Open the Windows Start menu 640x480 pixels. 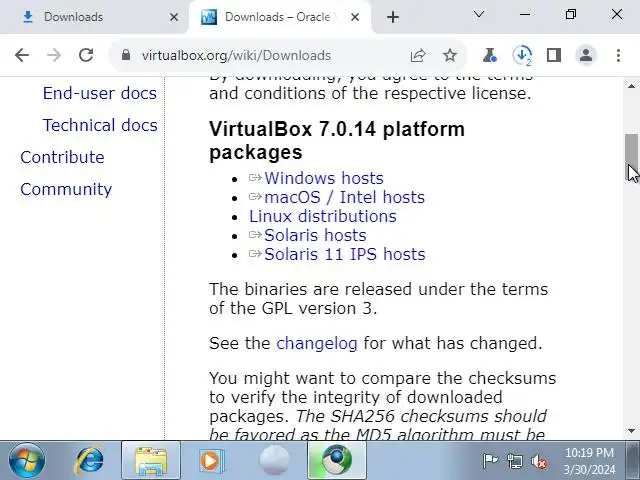coord(27,460)
